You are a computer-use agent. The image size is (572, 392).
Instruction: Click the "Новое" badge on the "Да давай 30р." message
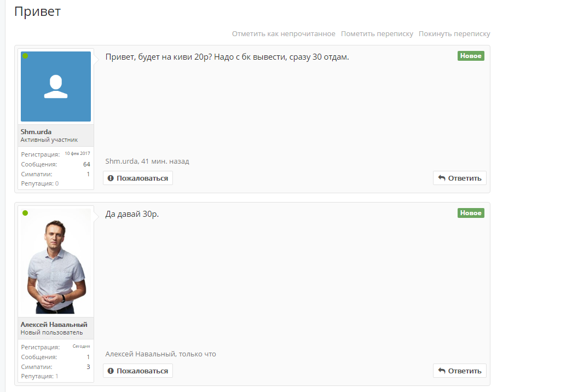pyautogui.click(x=471, y=213)
